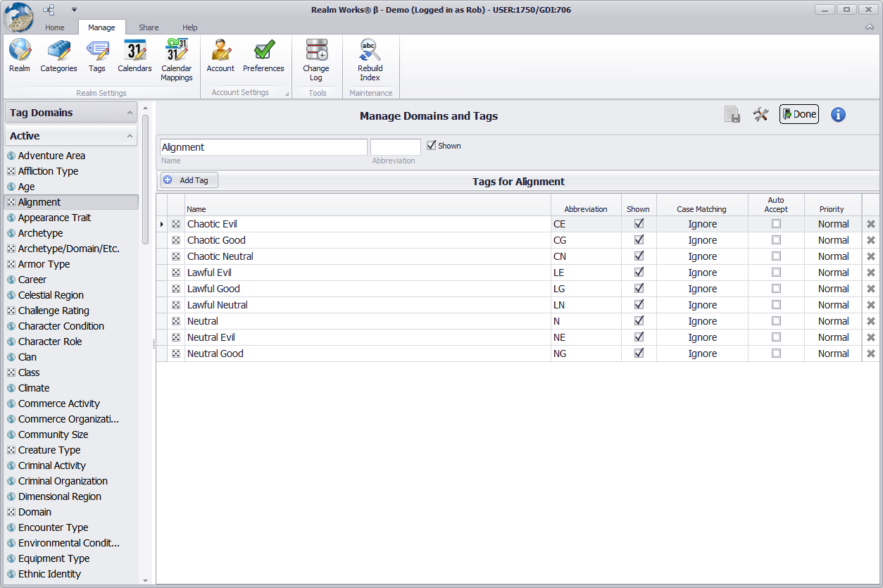Select the Adventure Area domain
This screenshot has height=588, width=883.
click(x=51, y=156)
